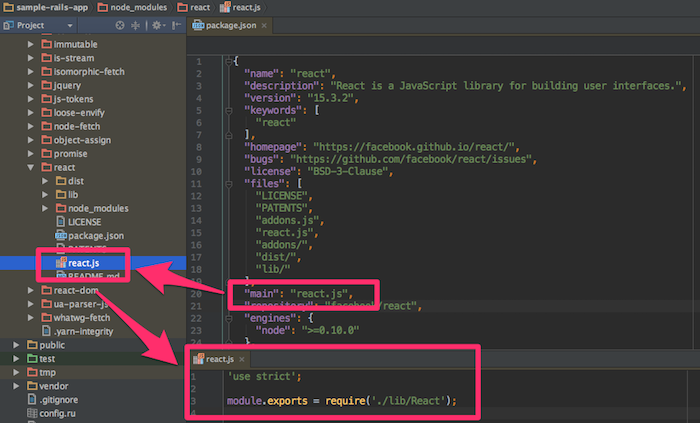Fold the root object at line 1

click(229, 62)
